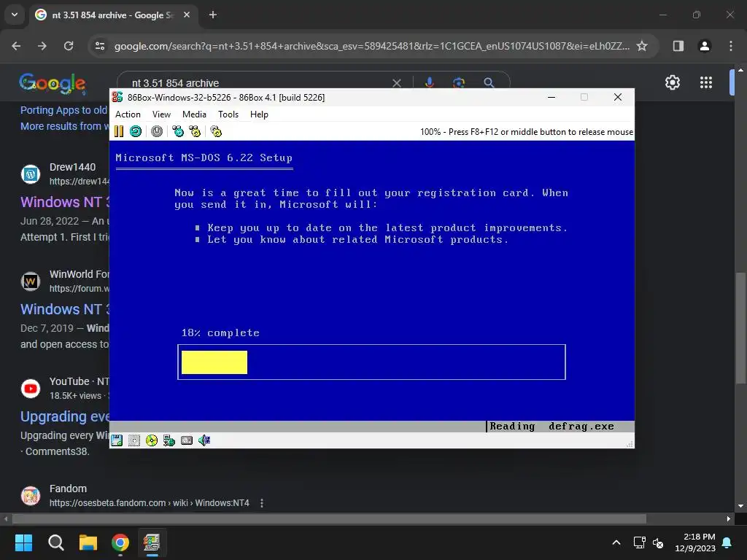The image size is (747, 560).
Task: Go back in Chrome
Action: (x=16, y=46)
